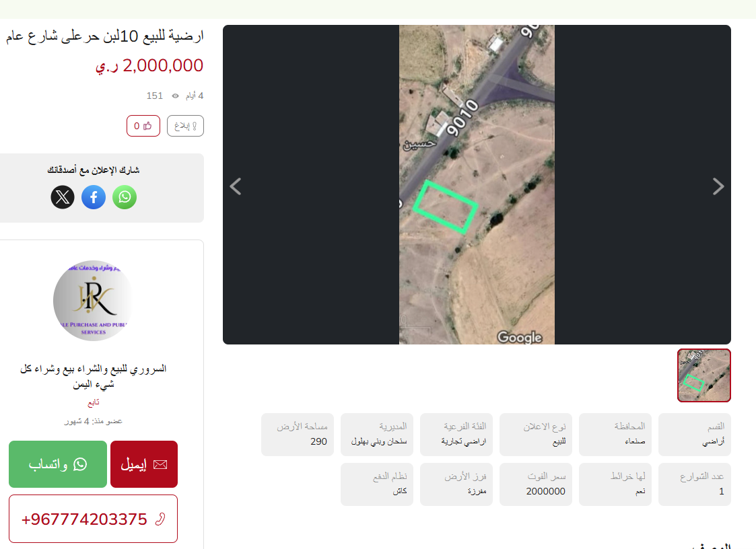This screenshot has width=756, height=549.
Task: Open the main satellite land image
Action: [477, 184]
